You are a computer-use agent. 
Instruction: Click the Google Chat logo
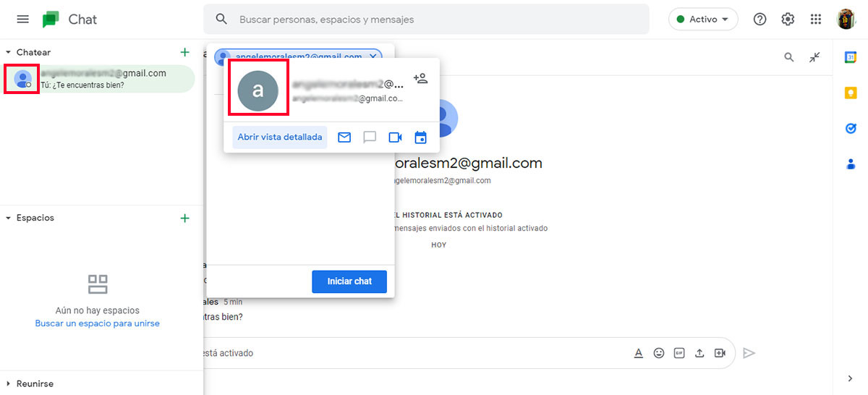(x=51, y=20)
